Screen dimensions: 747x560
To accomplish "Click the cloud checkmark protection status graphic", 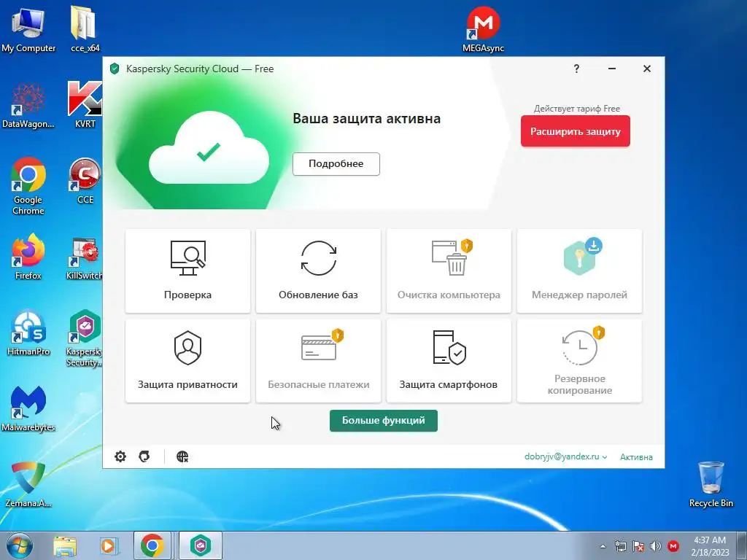I will click(209, 148).
